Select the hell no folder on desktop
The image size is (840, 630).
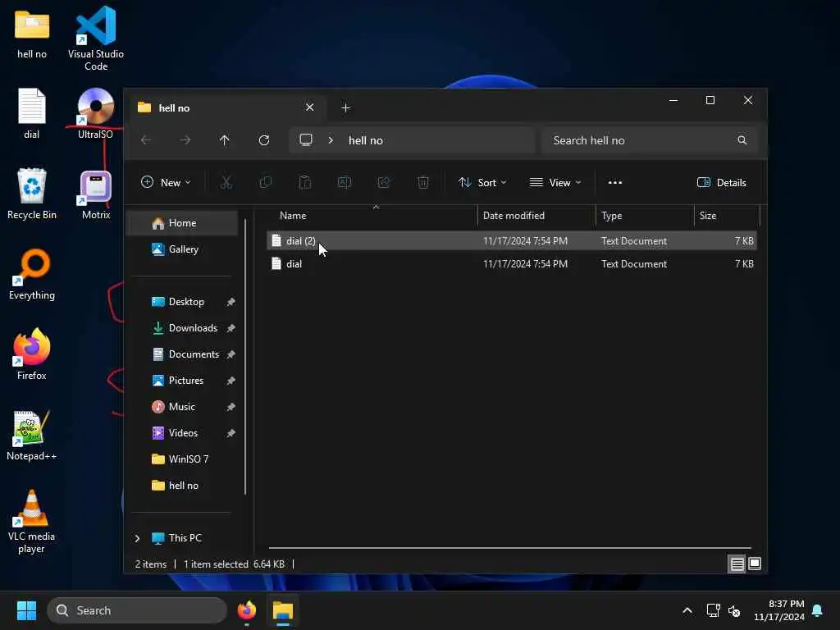[32, 35]
